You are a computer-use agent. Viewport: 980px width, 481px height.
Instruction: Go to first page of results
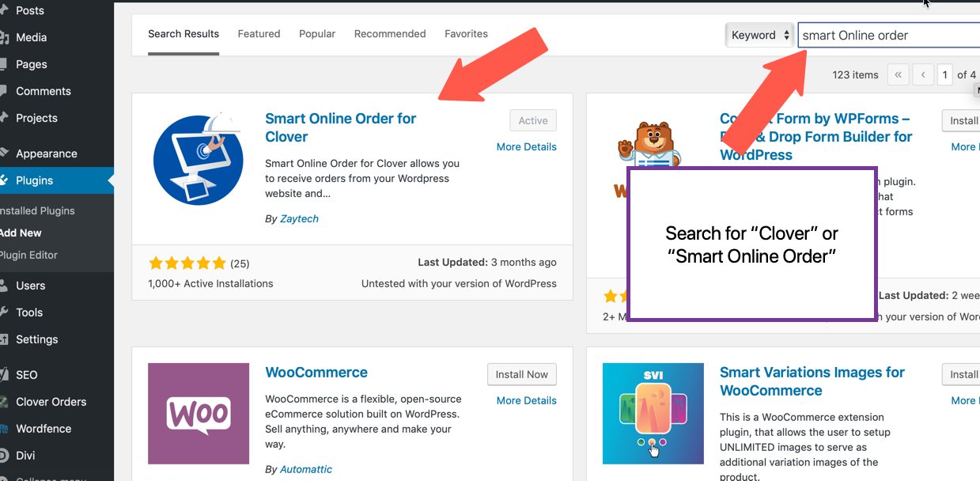tap(898, 74)
